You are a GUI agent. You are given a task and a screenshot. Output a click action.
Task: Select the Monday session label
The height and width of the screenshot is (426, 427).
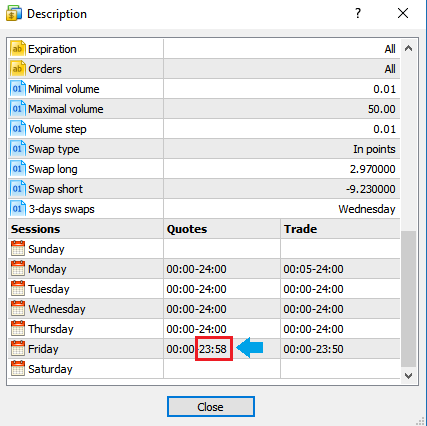(x=47, y=269)
